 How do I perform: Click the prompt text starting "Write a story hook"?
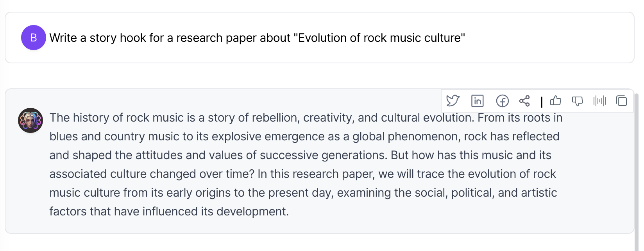click(257, 38)
